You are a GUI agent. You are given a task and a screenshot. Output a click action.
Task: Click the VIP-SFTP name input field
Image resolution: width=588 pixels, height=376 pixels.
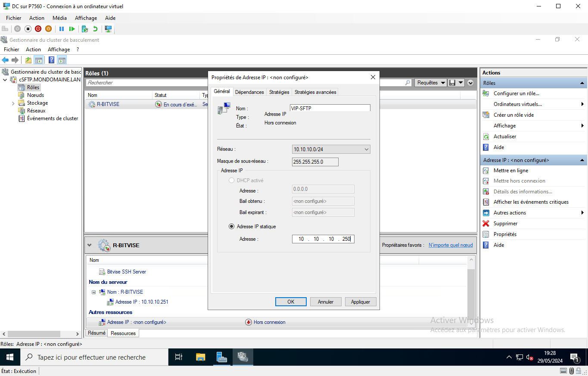click(x=330, y=108)
